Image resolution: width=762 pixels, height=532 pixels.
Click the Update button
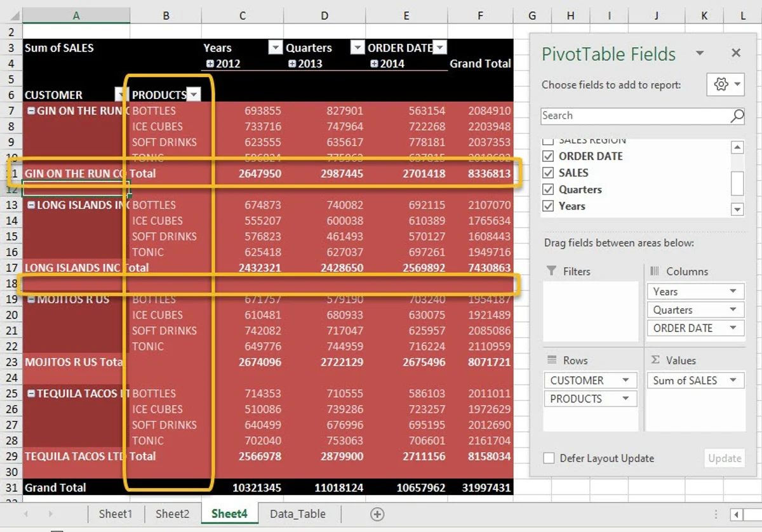[724, 458]
